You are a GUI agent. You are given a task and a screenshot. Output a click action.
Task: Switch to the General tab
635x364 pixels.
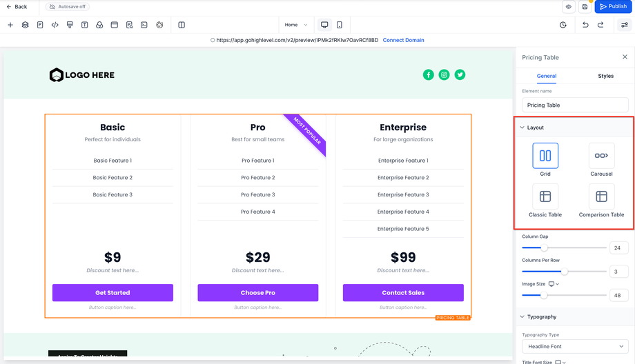pos(547,76)
